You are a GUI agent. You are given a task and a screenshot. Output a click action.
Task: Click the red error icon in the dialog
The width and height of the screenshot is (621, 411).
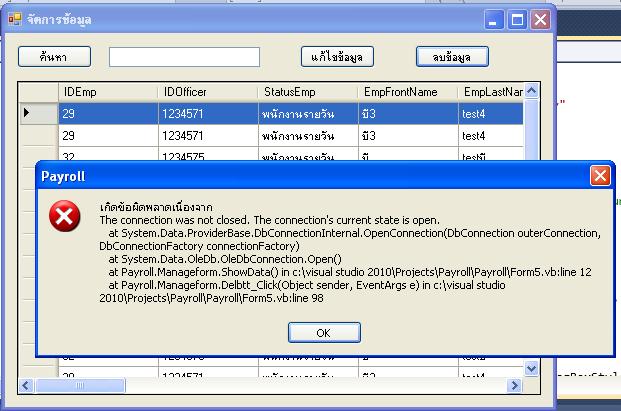[65, 216]
